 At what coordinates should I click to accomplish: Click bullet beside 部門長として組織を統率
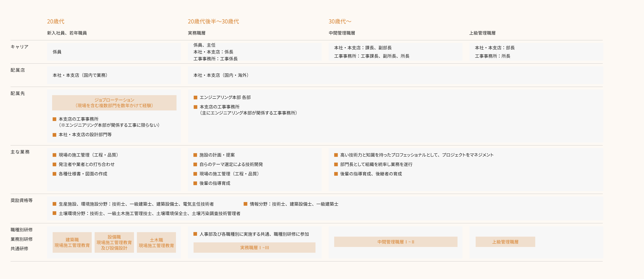tap(336, 164)
